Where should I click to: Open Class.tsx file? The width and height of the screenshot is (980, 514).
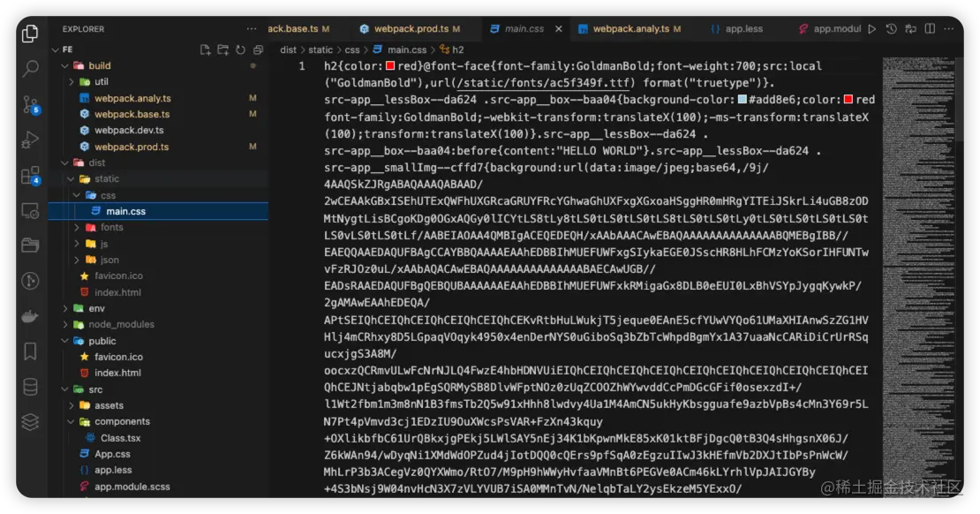pos(120,438)
